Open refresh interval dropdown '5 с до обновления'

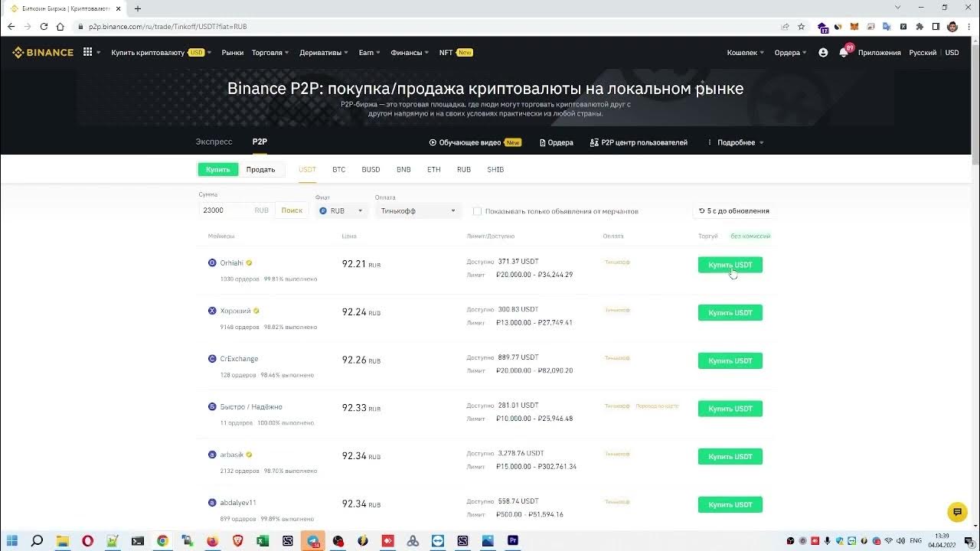(733, 210)
